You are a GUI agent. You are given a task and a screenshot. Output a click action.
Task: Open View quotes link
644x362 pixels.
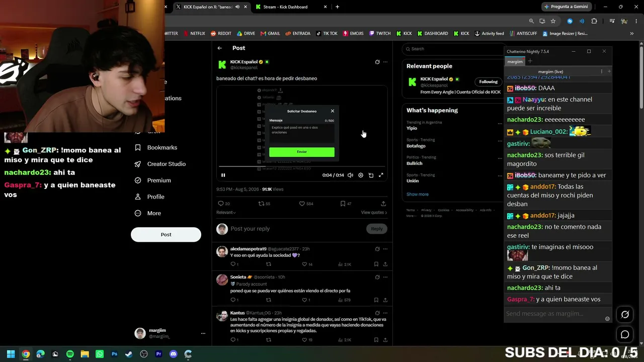point(374,212)
